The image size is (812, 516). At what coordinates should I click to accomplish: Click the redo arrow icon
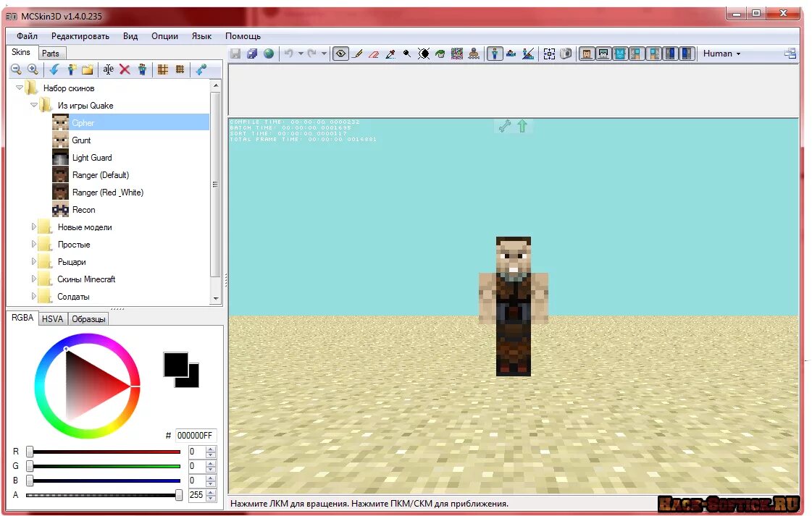[x=311, y=54]
